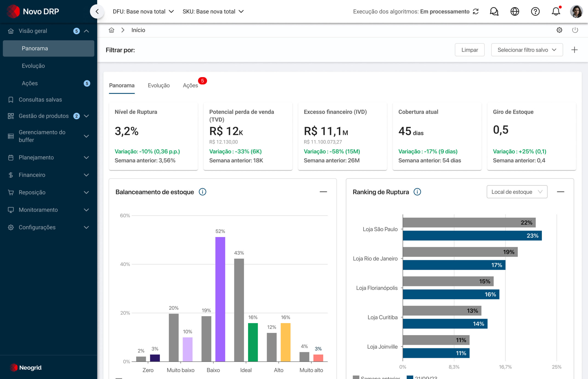Select Panorama in the sidebar
Screen dimensions: 588x379
(x=48, y=48)
